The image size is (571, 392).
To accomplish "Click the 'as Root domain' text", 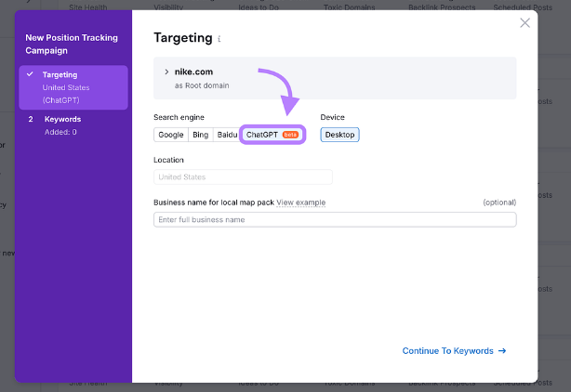I will click(202, 85).
